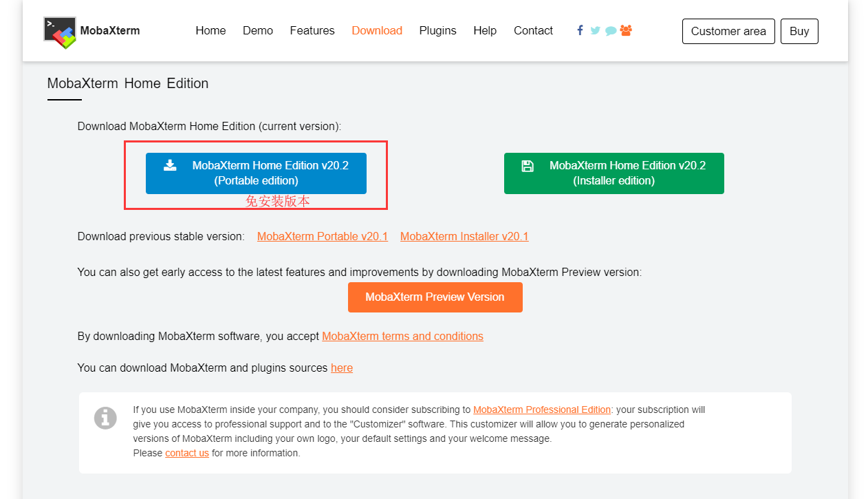The image size is (868, 499).
Task: Open the Help menu item
Action: [485, 30]
